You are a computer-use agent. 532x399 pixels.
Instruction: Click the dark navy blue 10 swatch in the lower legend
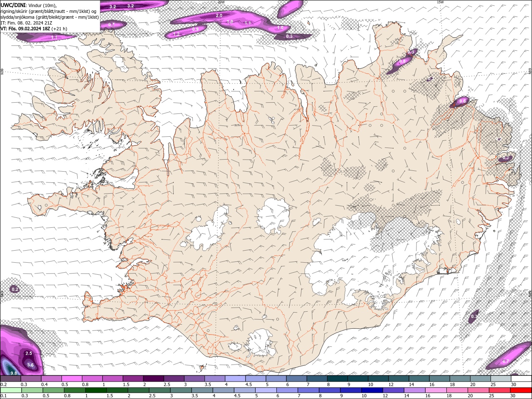click(x=372, y=390)
